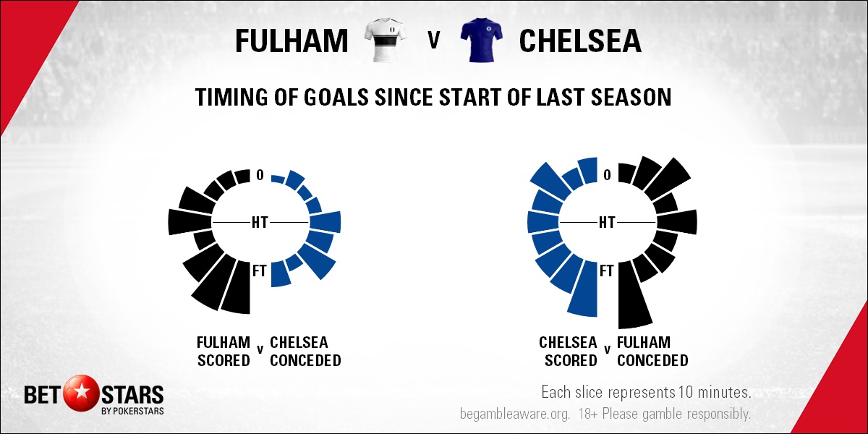
Task: Click the Chelsea blue shirt icon
Action: (481, 42)
